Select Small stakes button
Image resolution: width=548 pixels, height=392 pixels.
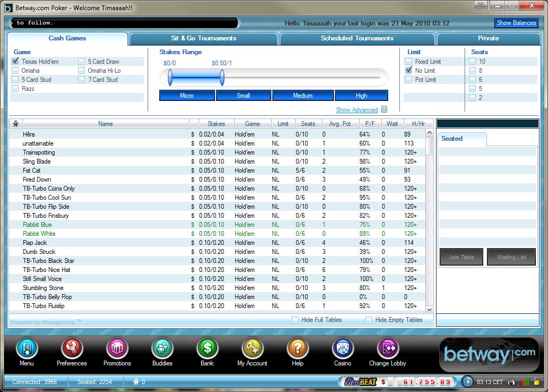click(244, 96)
